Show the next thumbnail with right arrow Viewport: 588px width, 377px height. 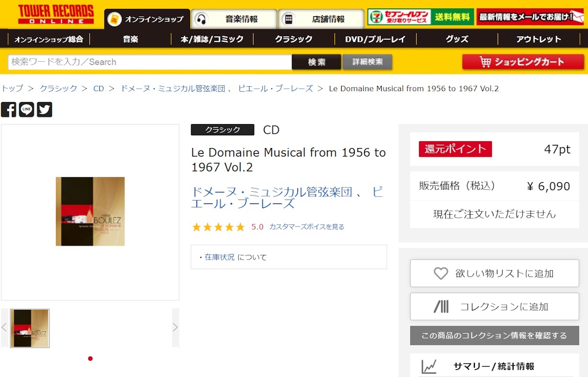(175, 327)
